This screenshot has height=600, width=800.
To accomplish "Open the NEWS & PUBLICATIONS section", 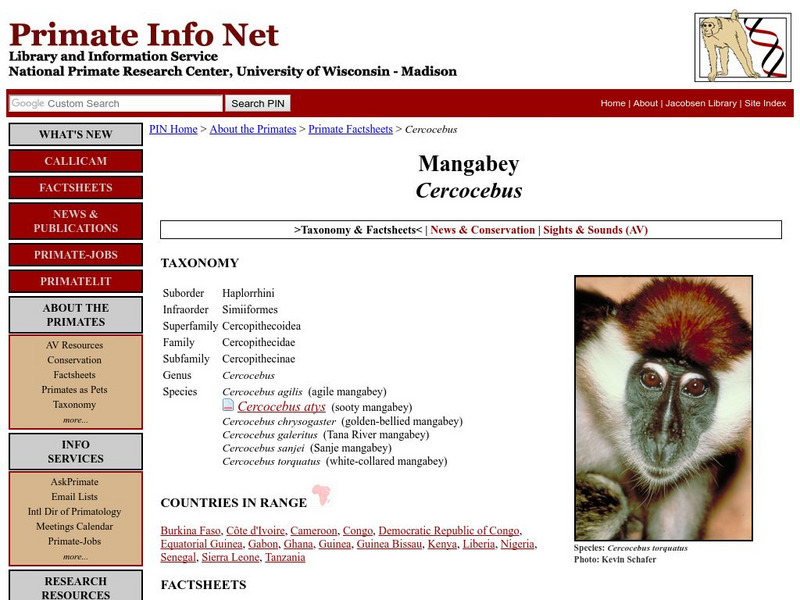I will (x=74, y=221).
